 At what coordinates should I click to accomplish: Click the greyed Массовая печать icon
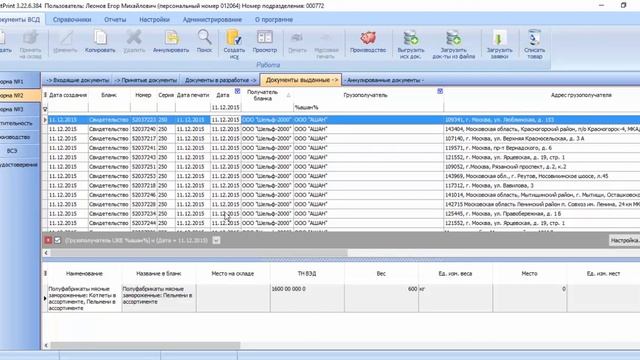(327, 38)
